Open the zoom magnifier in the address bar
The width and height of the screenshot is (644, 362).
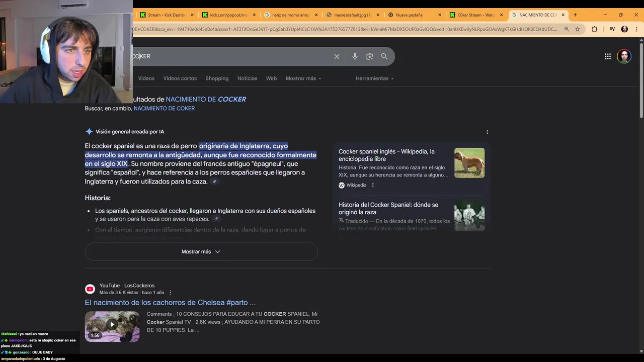[567, 29]
